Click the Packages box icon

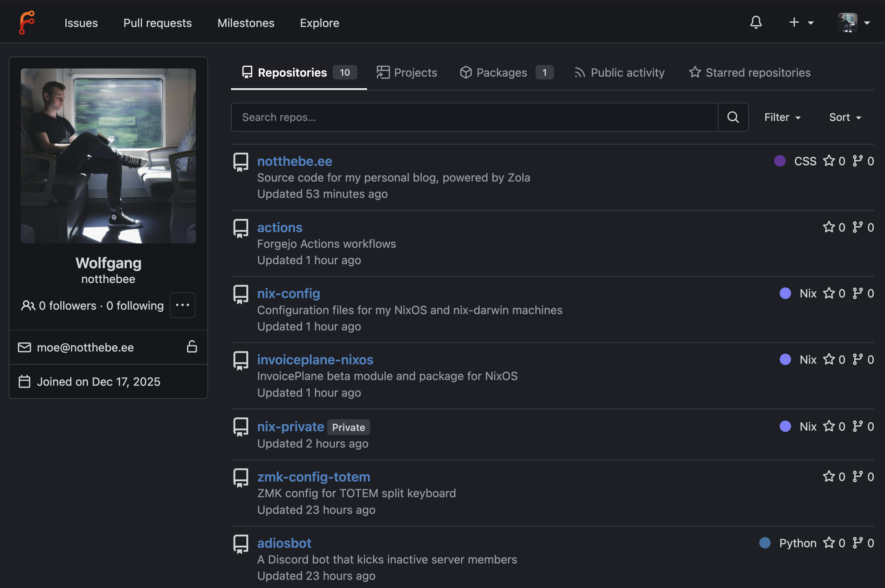(466, 72)
